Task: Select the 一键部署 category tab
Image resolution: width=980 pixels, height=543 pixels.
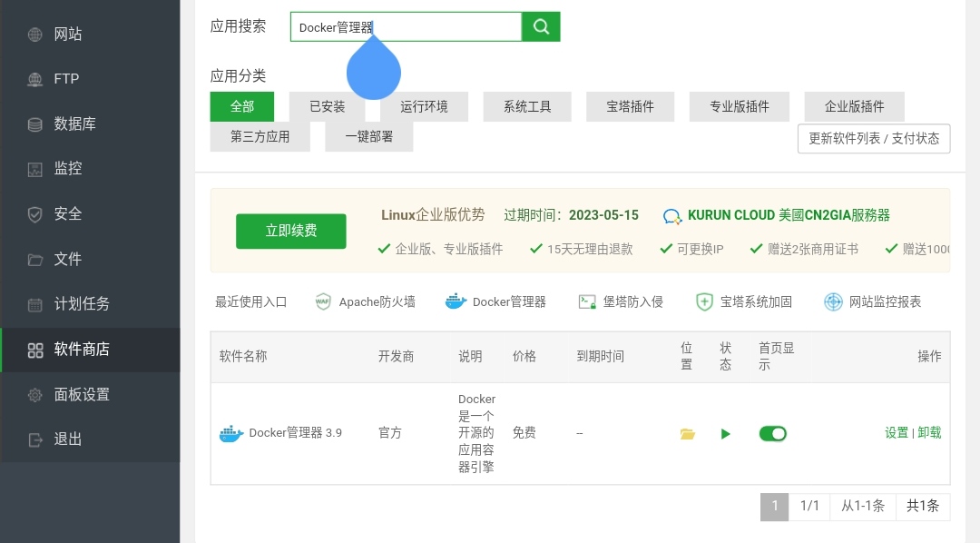Action: click(369, 136)
